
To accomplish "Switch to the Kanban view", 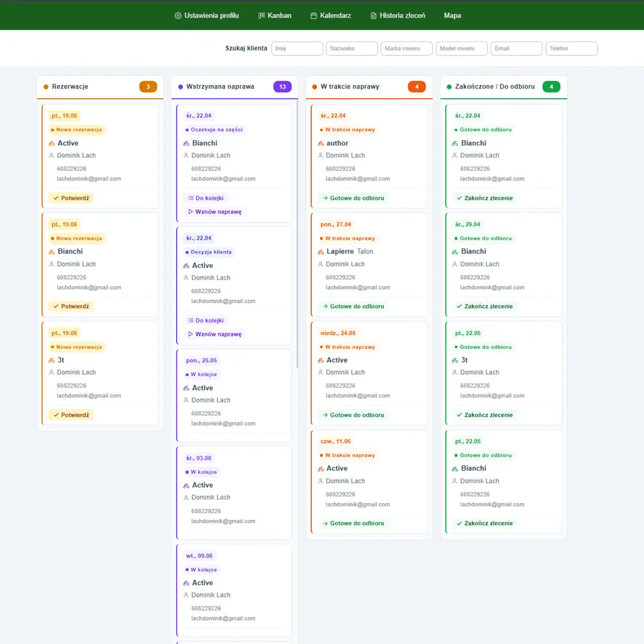I will click(275, 16).
